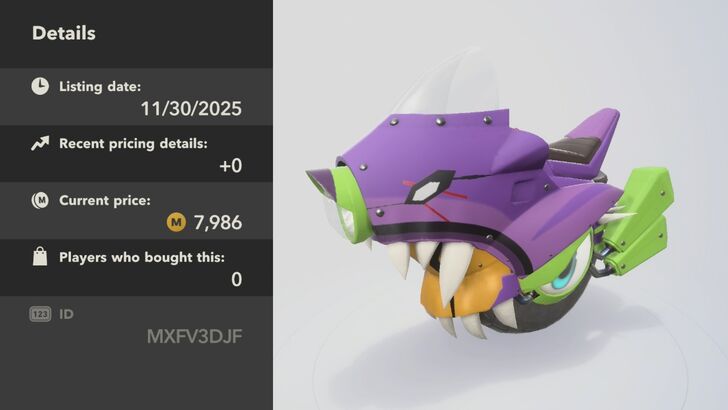728x410 pixels.
Task: Select the Players who bought this row
Action: (136, 268)
